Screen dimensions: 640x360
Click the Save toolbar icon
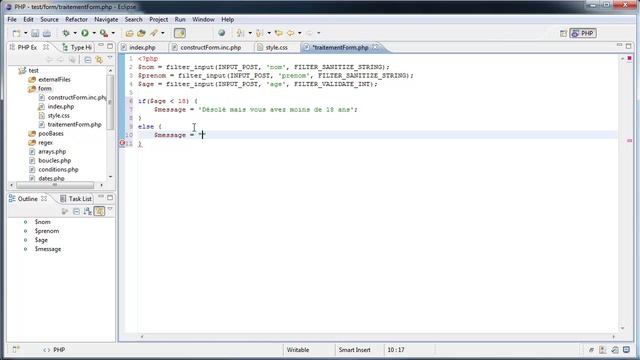pyautogui.click(x=35, y=33)
